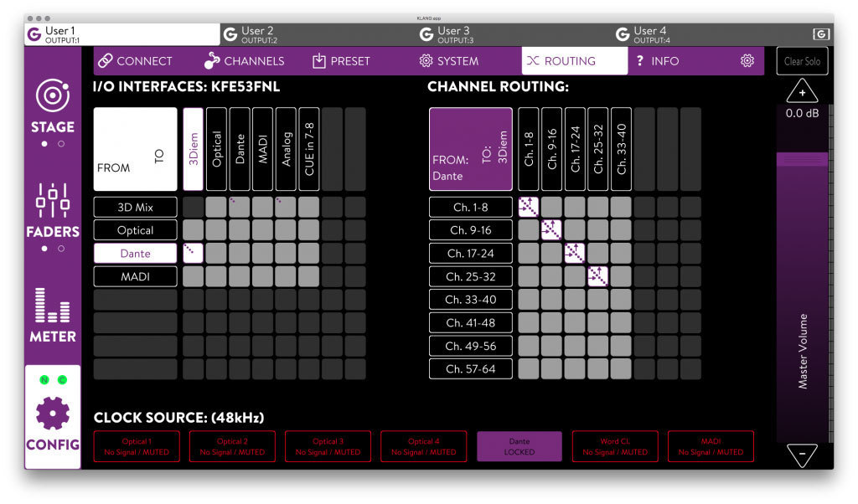Select the Dante destination column header
The image size is (858, 504).
point(240,149)
